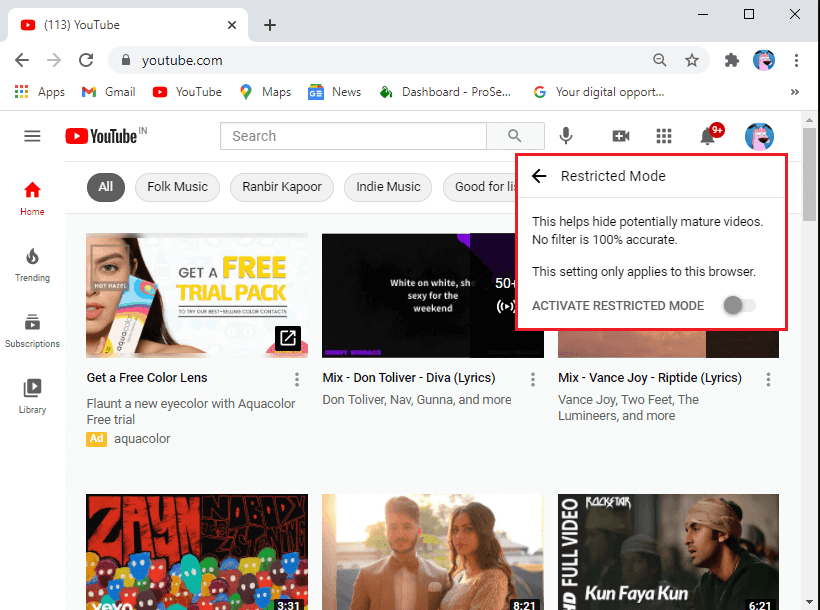Open the Create video camera icon
Screen dimensions: 820x610
[621, 137]
